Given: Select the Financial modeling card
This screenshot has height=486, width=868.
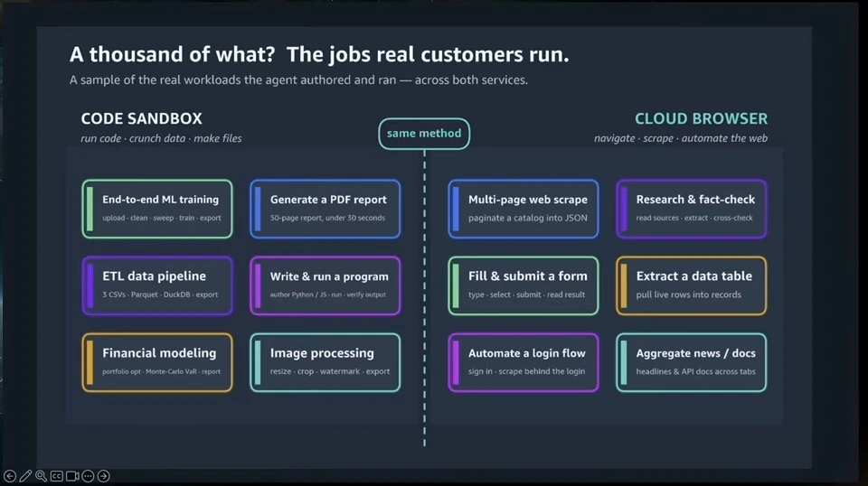Looking at the screenshot, I should pos(157,362).
